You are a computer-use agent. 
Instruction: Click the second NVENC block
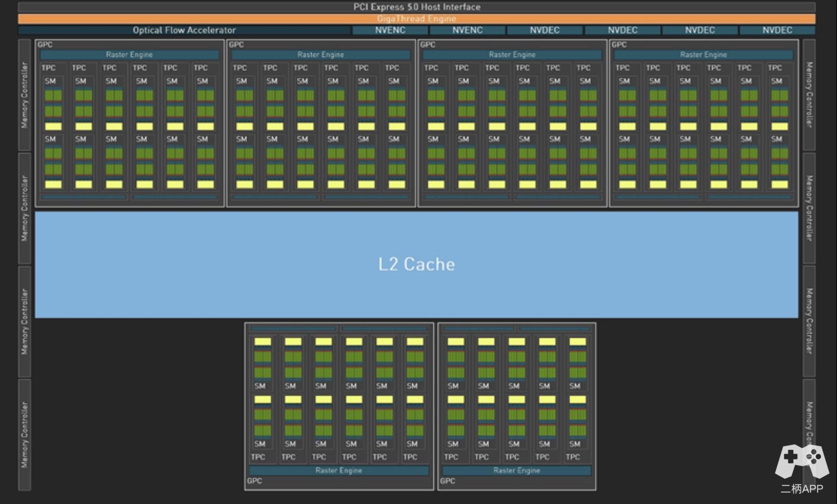click(x=467, y=30)
